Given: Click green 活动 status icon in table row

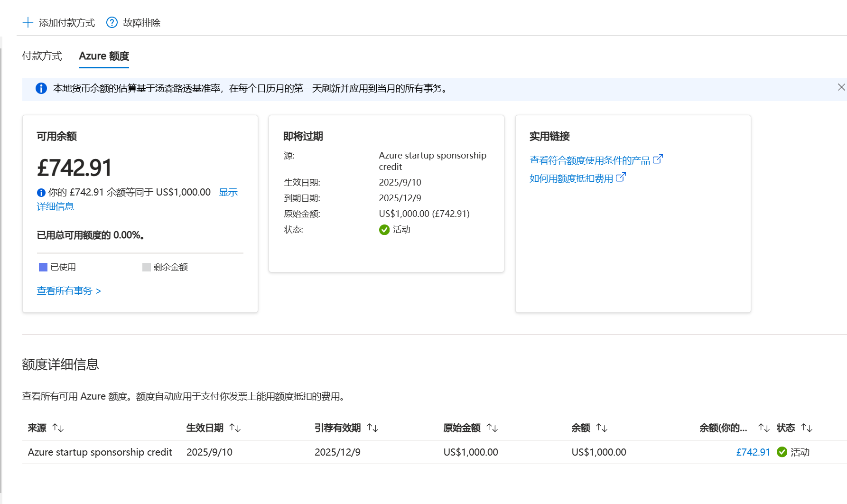Looking at the screenshot, I should click(x=782, y=452).
